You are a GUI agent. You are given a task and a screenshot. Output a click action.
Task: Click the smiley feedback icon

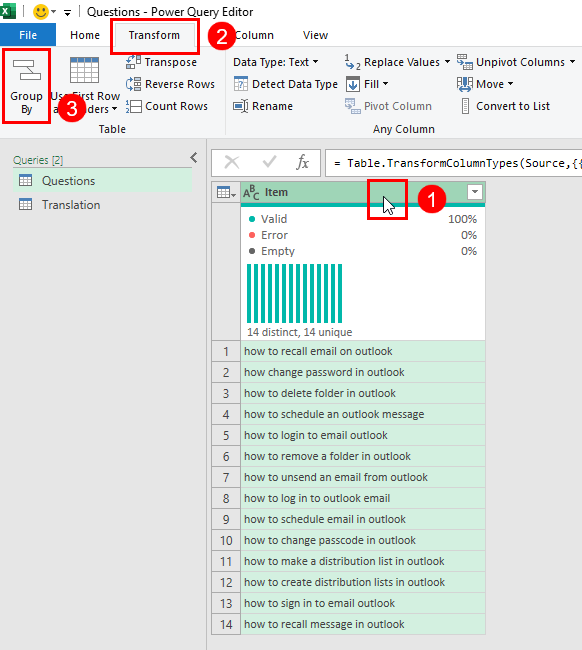41,12
